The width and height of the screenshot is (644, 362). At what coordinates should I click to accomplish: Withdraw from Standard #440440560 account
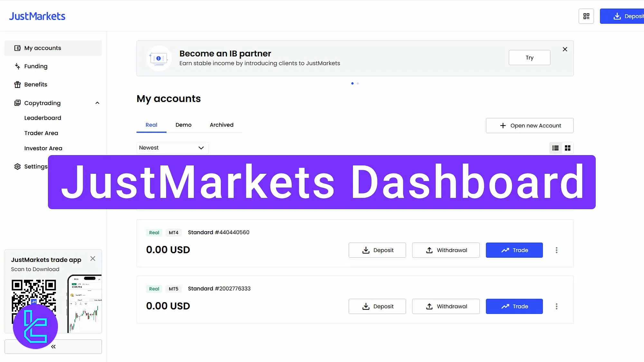click(446, 250)
